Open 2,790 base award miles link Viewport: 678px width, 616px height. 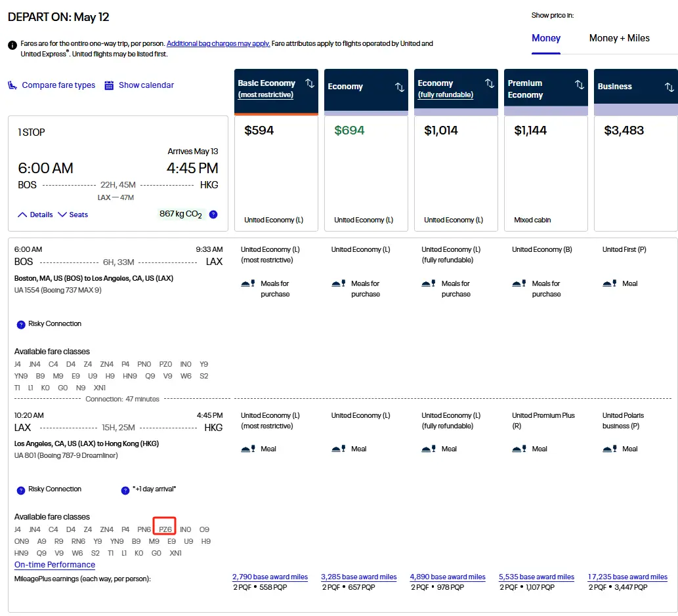click(x=270, y=577)
